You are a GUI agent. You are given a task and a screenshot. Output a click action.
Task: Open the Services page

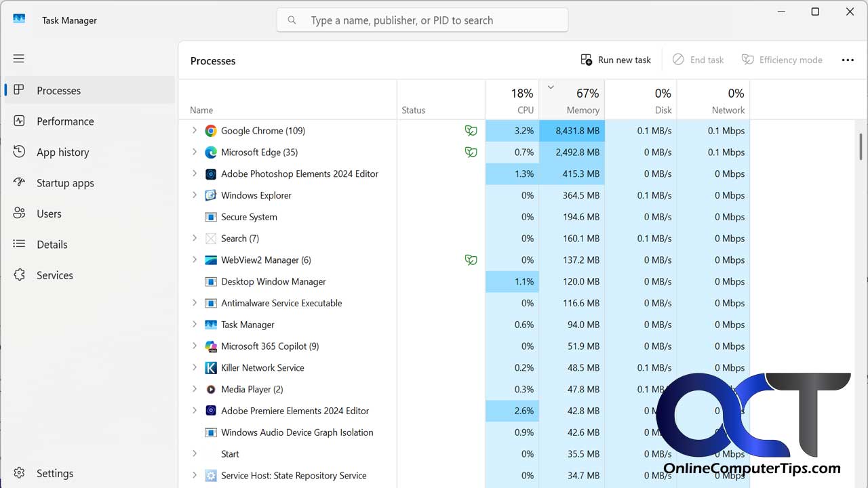(x=90, y=275)
